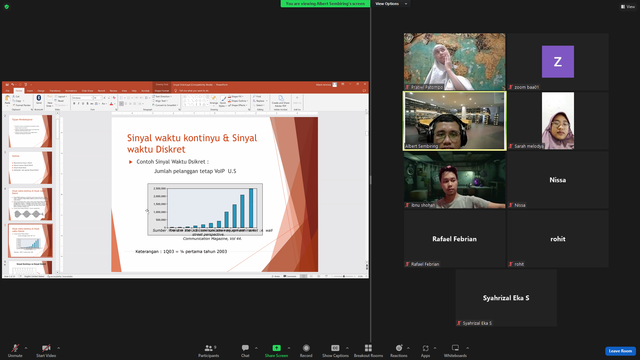Open the Chat panel
This screenshot has height=360, width=640.
tap(245, 350)
